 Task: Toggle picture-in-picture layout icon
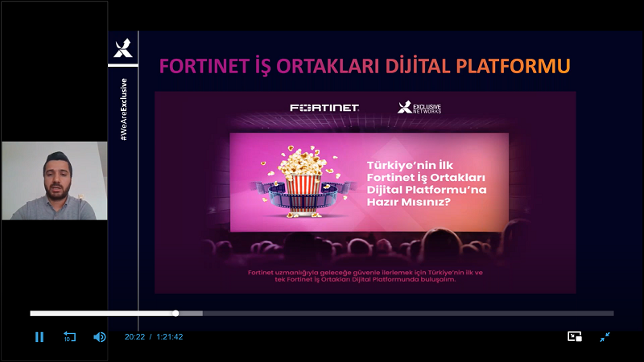(575, 336)
